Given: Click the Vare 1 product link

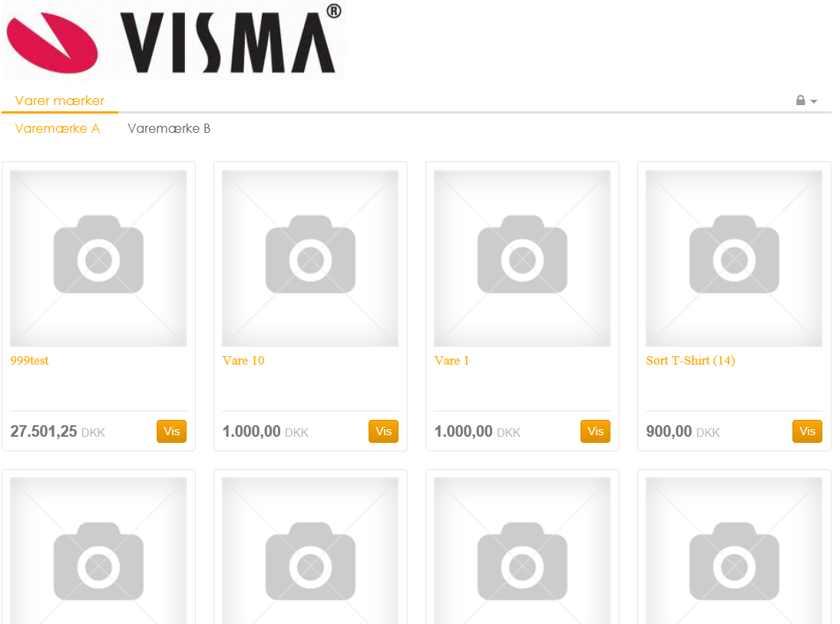Looking at the screenshot, I should point(451,361).
